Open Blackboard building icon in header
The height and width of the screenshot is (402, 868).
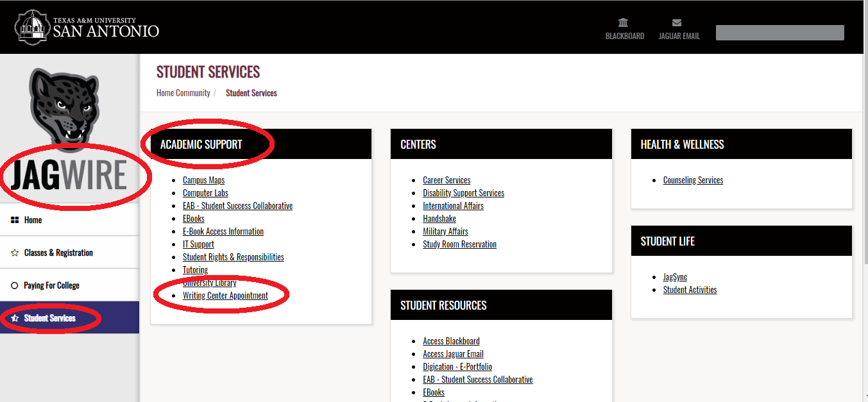pos(623,22)
